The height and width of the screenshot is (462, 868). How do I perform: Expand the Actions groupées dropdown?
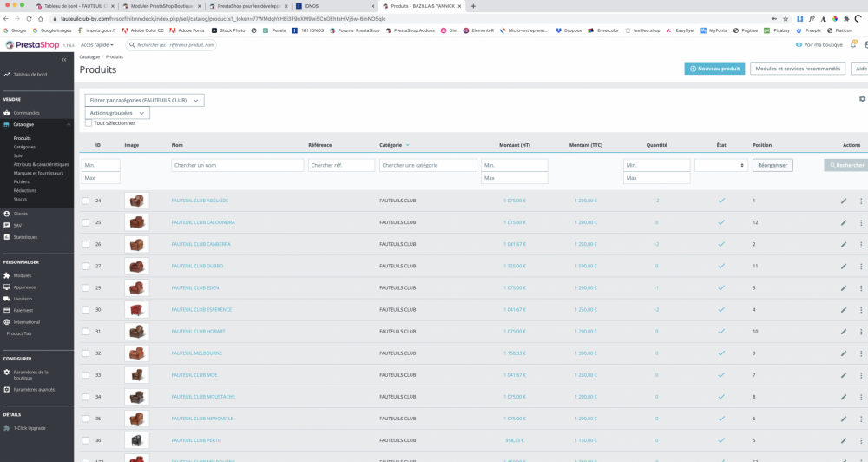pos(117,113)
